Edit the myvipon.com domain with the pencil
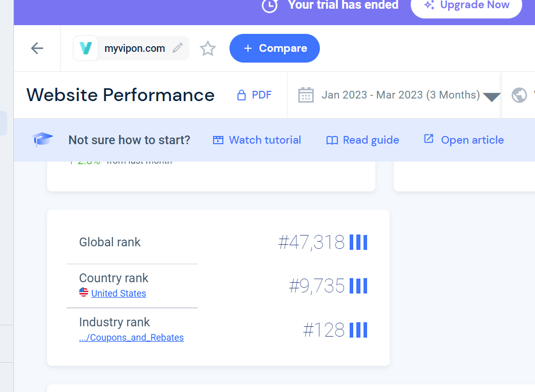 pos(178,48)
